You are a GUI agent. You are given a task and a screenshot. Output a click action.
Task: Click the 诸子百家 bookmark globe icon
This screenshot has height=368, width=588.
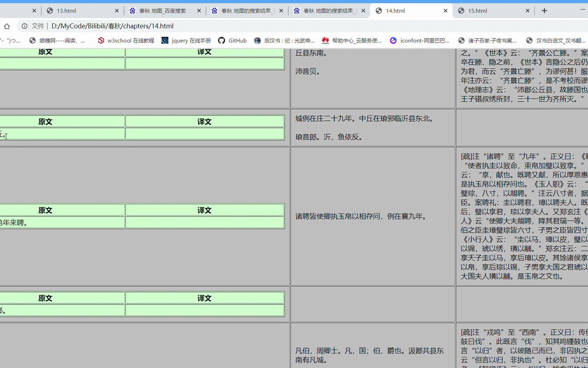click(461, 40)
